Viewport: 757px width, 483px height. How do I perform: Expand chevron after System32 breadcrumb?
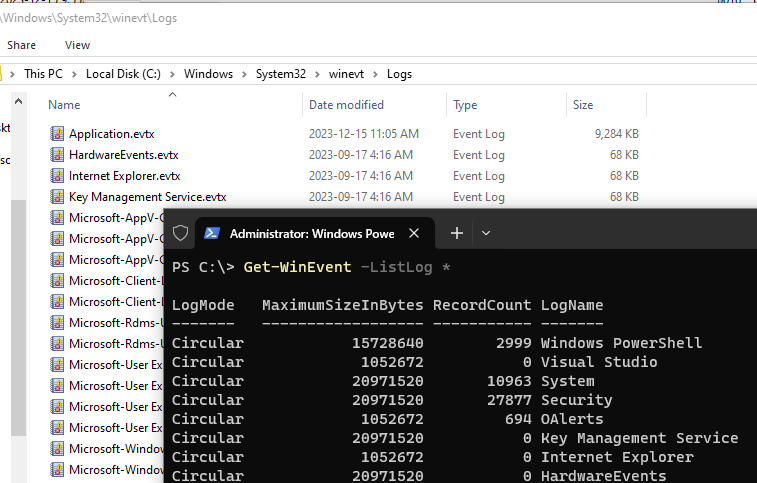[x=317, y=74]
